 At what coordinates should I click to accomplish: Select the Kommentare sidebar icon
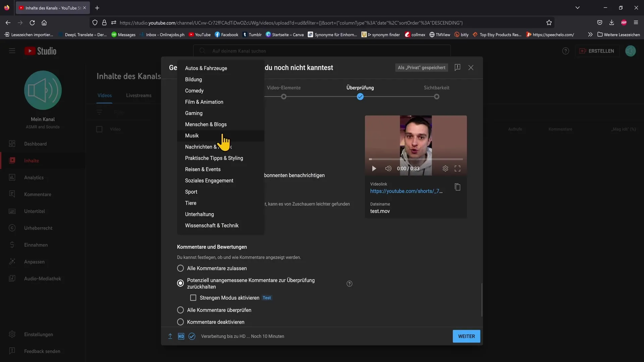coord(12,194)
